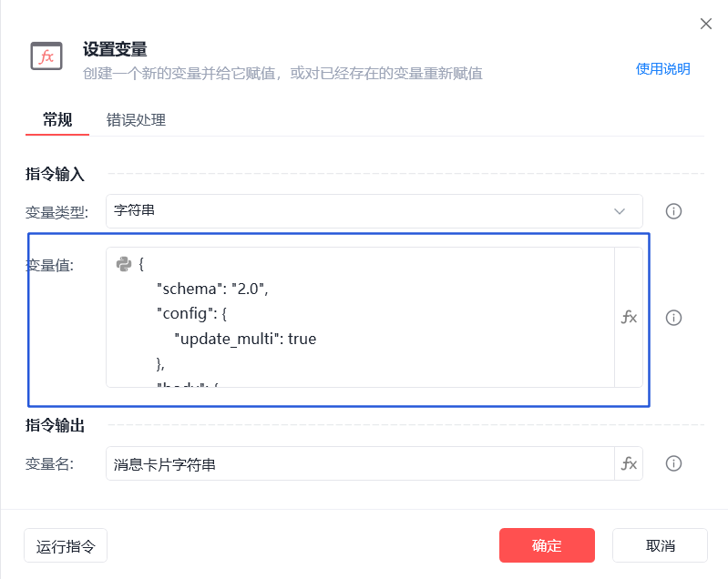Image resolution: width=728 pixels, height=579 pixels.
Task: Click the 取消 button
Action: click(660, 545)
